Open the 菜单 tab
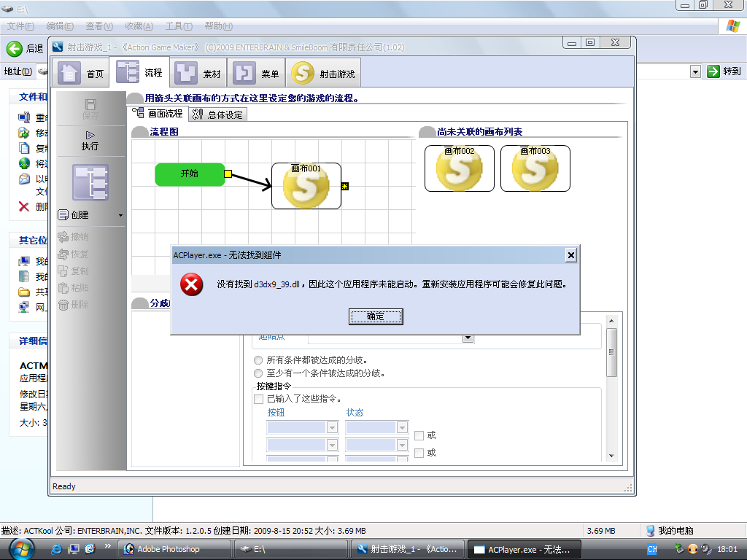 click(256, 73)
